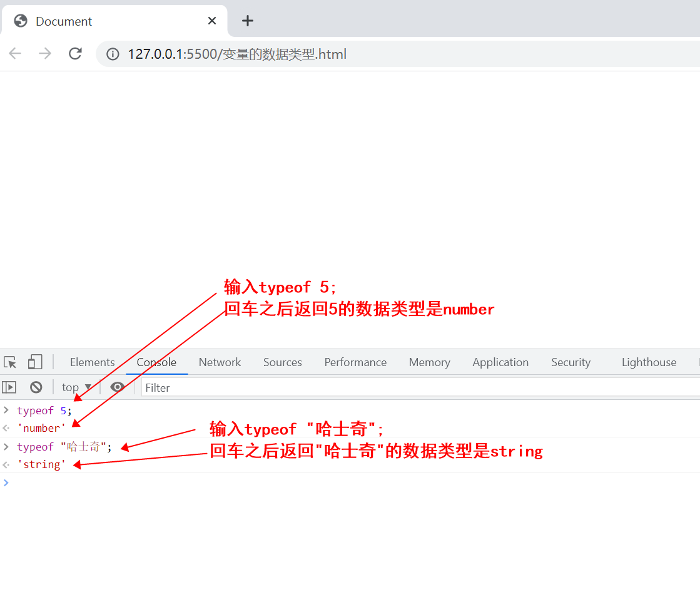Viewport: 700px width, 592px height.
Task: Open a new browser tab
Action: [x=248, y=21]
